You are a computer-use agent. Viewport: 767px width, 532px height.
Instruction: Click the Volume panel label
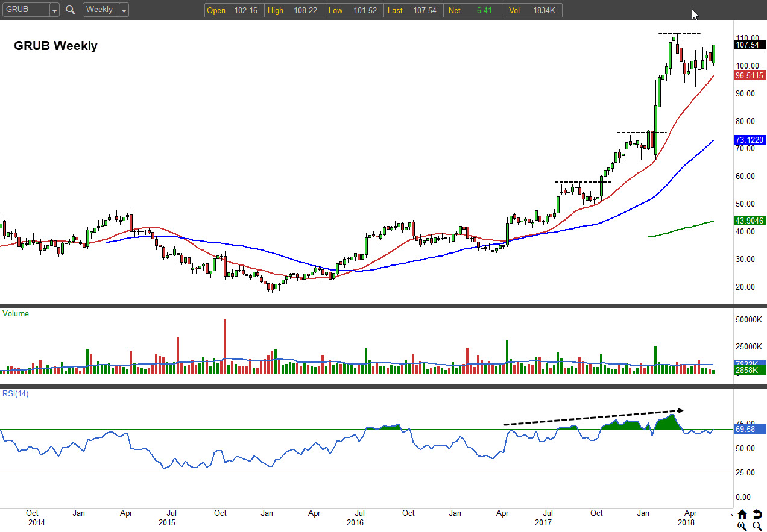(x=16, y=314)
